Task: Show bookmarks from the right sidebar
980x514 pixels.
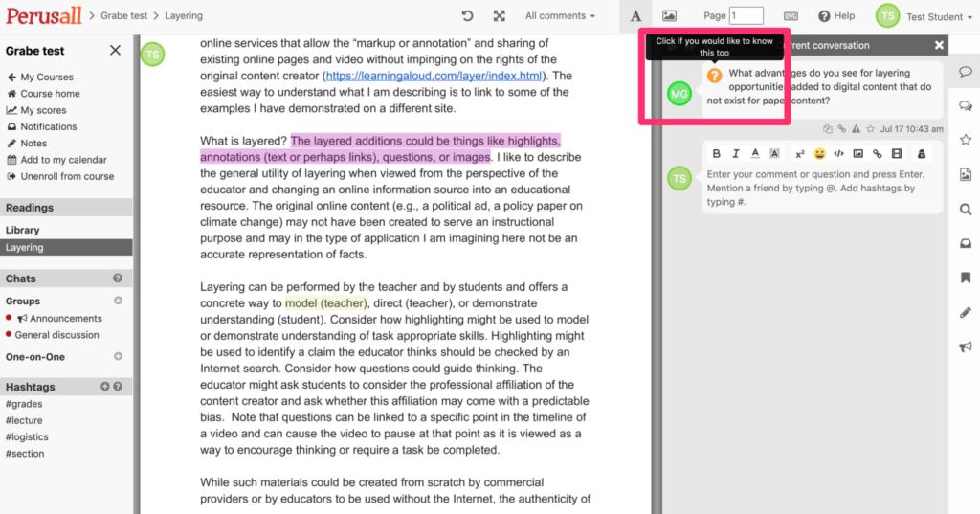Action: click(x=965, y=278)
